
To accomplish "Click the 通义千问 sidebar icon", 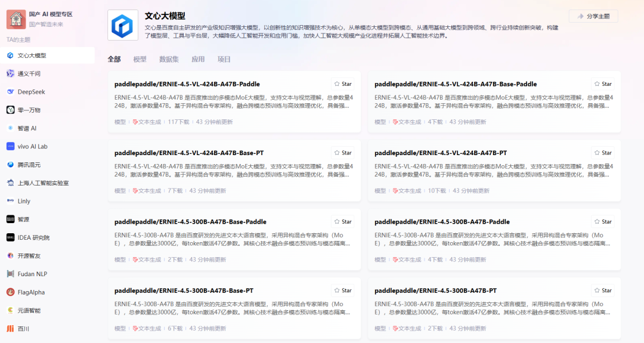I will coord(10,73).
